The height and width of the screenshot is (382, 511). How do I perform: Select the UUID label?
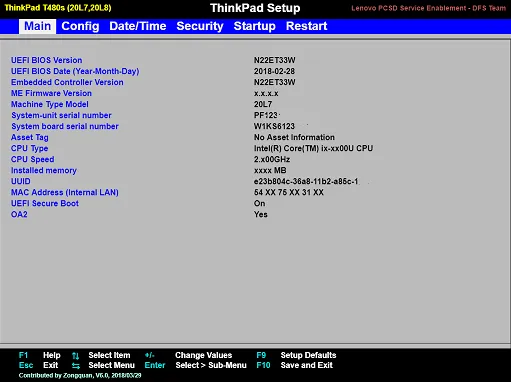click(21, 181)
